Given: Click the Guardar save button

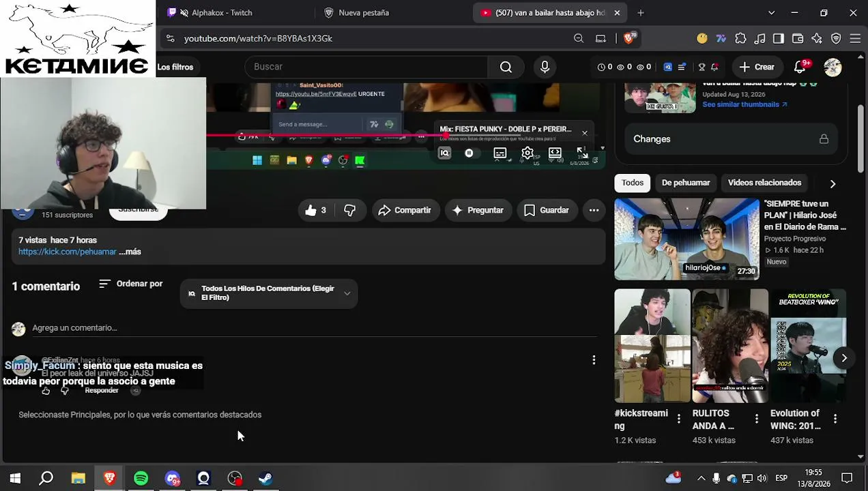Looking at the screenshot, I should click(x=547, y=210).
